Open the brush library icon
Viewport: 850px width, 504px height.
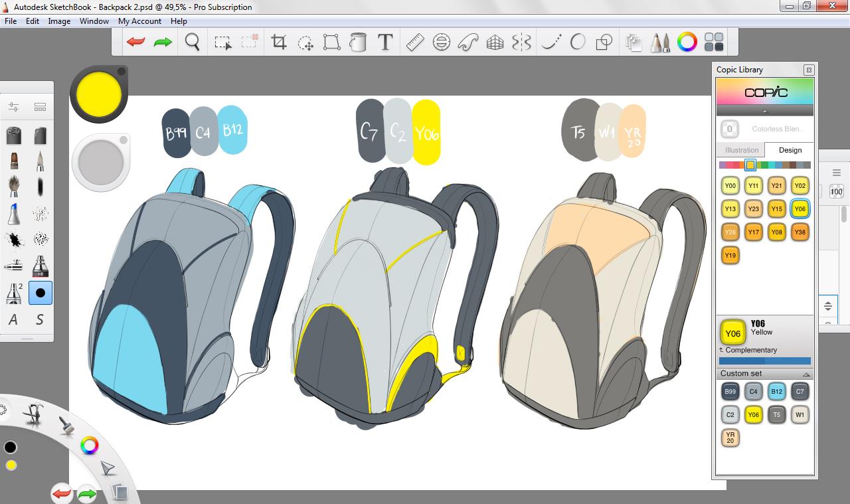pyautogui.click(x=40, y=107)
